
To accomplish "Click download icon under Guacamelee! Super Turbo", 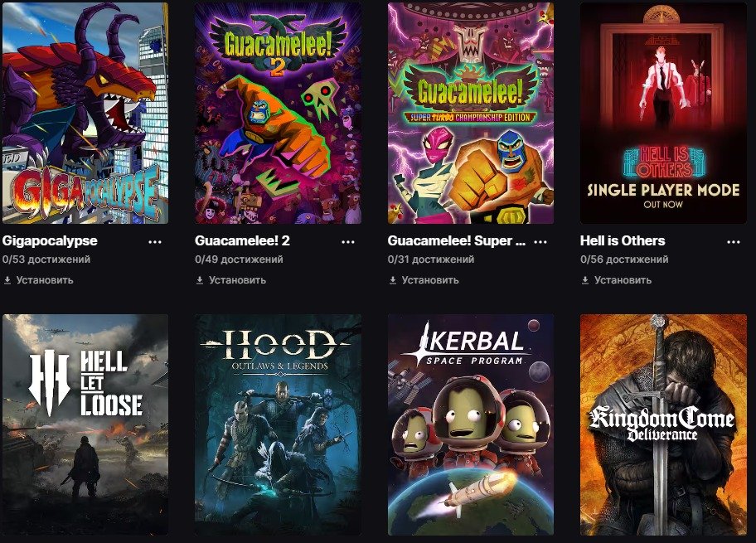I will (392, 280).
